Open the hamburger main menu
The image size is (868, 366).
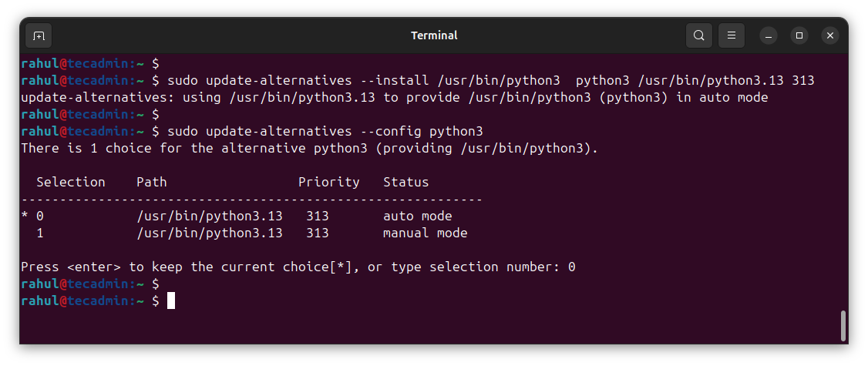732,35
